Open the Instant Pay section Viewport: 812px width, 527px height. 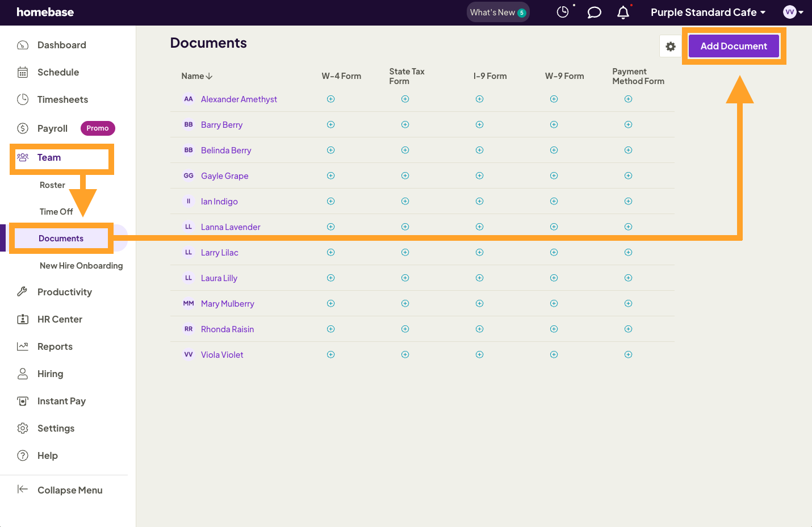[x=62, y=401]
